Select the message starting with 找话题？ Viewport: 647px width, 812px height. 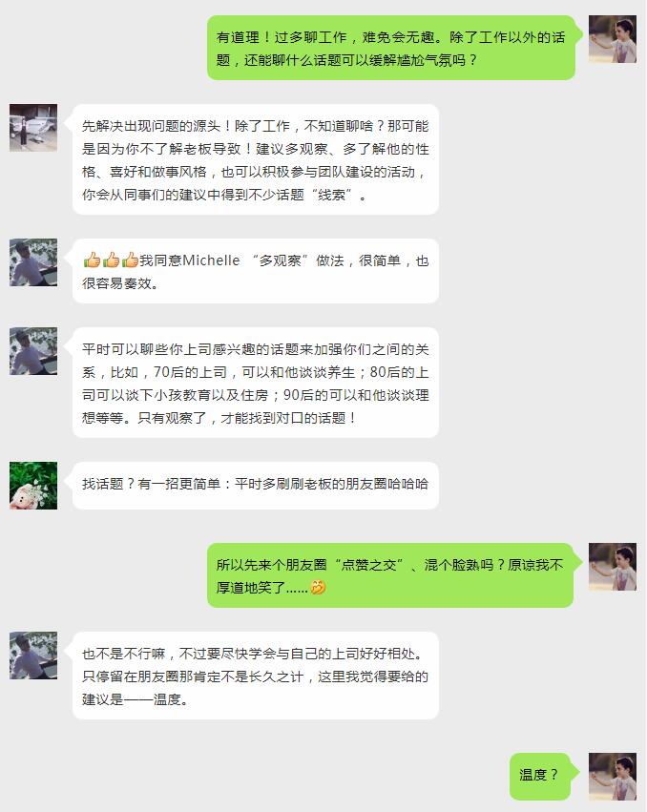coord(256,486)
